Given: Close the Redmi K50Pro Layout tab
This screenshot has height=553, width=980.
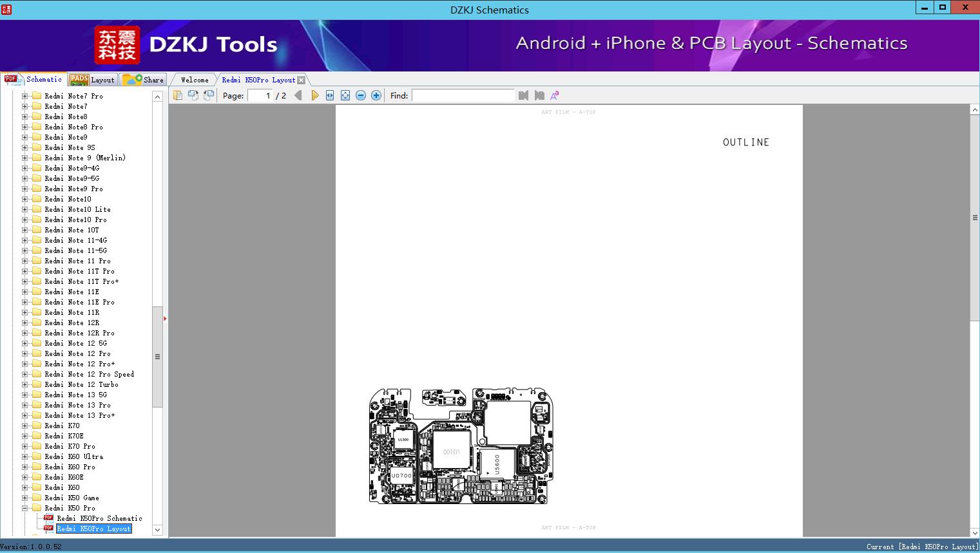Looking at the screenshot, I should pyautogui.click(x=301, y=80).
